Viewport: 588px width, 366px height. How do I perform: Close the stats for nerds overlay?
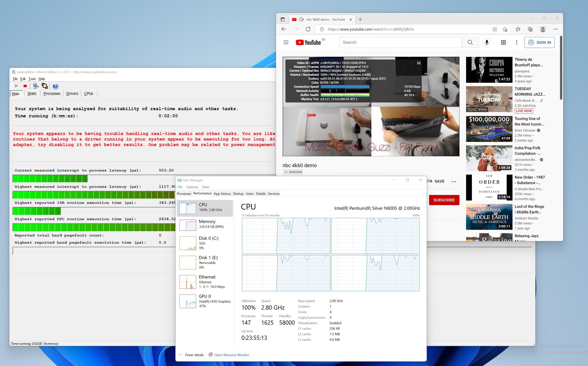419,63
